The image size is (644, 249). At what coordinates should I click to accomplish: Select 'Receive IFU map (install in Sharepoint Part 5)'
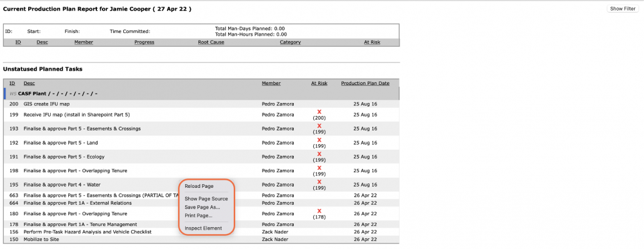pyautogui.click(x=77, y=115)
